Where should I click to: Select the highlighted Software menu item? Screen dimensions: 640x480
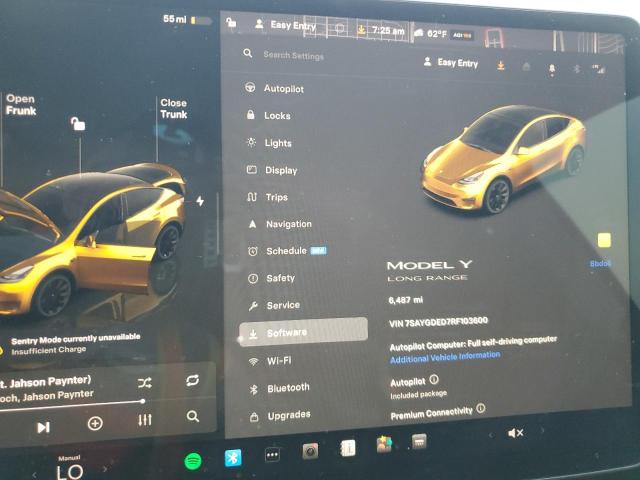click(303, 332)
